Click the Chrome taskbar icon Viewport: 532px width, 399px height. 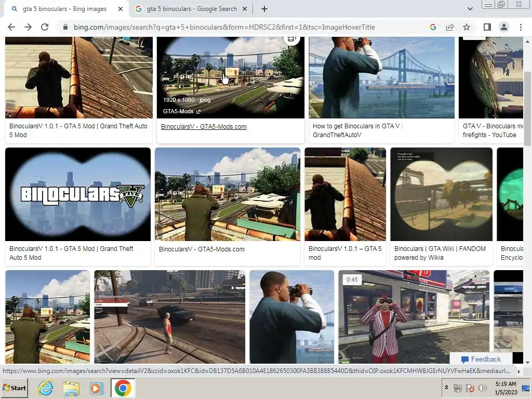click(x=123, y=388)
